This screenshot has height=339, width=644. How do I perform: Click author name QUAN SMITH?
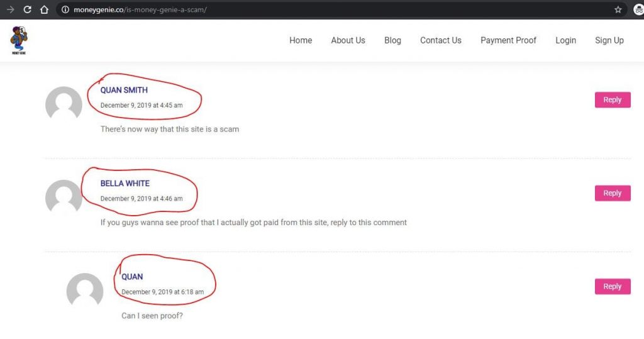click(124, 90)
